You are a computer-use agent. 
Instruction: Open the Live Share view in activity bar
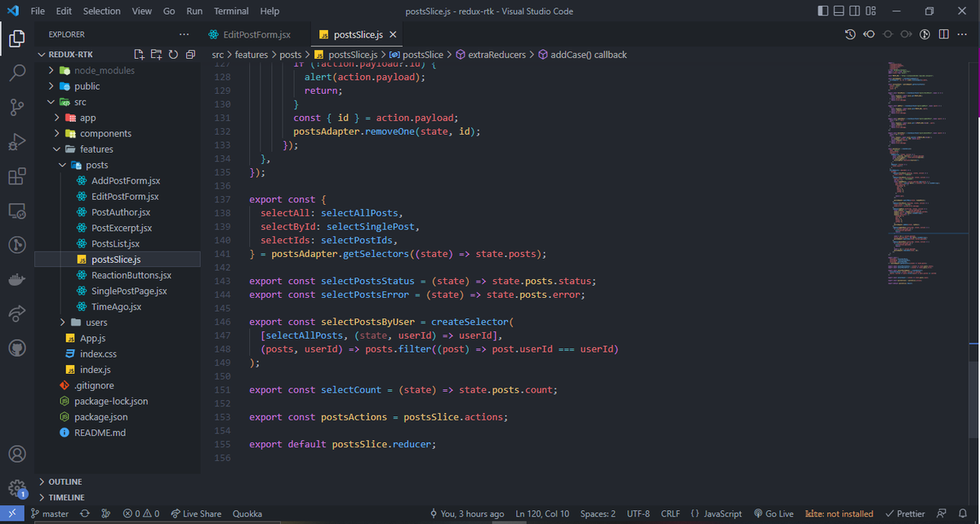point(17,313)
